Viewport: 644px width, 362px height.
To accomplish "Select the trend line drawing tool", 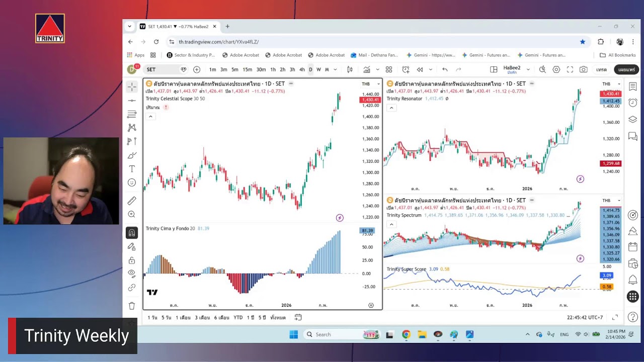I will click(x=132, y=101).
